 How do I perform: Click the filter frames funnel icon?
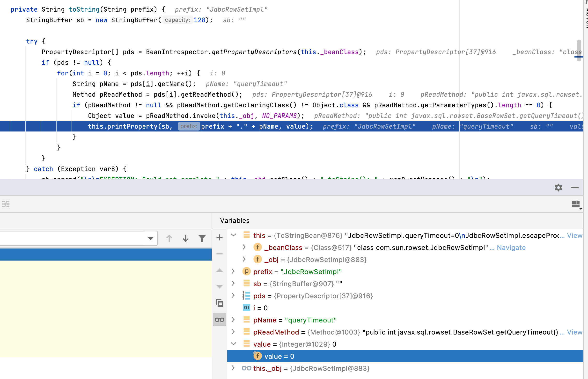(x=202, y=238)
